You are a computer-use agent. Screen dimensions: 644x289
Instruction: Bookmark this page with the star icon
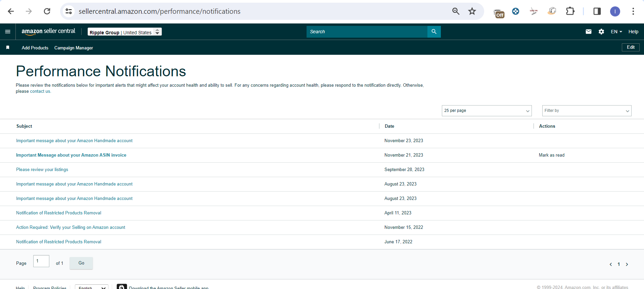[472, 11]
